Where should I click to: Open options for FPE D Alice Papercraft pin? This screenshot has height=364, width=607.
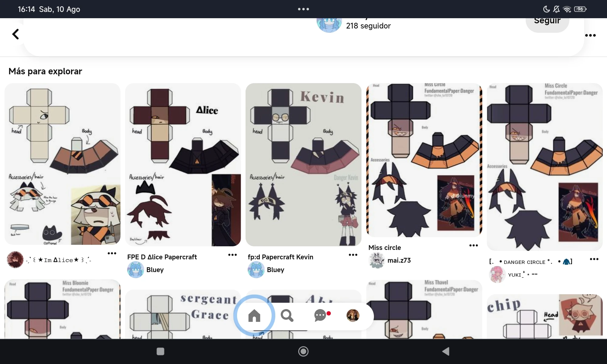[x=232, y=255]
